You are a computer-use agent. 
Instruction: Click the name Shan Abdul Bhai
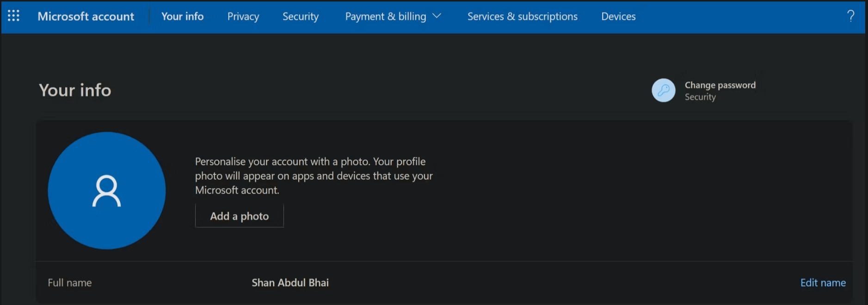point(290,283)
